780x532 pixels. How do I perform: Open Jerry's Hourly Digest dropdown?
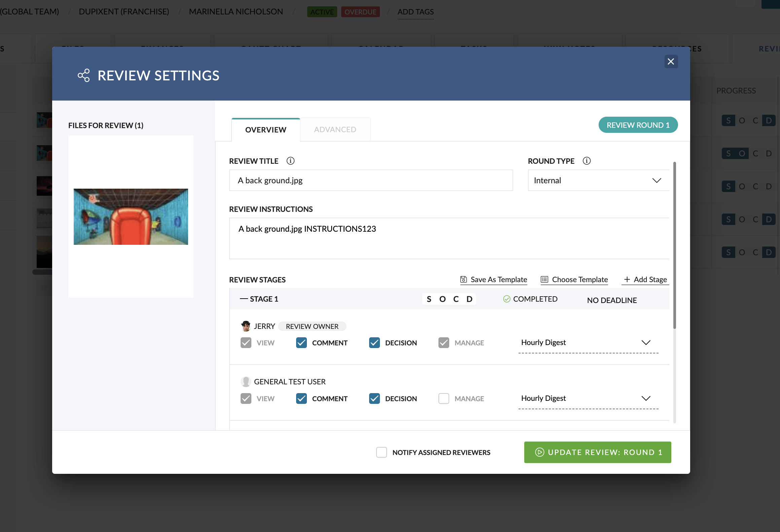[x=588, y=343]
